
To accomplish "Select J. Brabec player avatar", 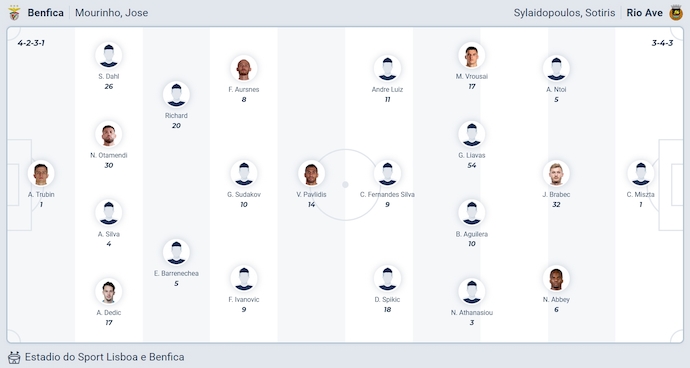I will pyautogui.click(x=556, y=173).
